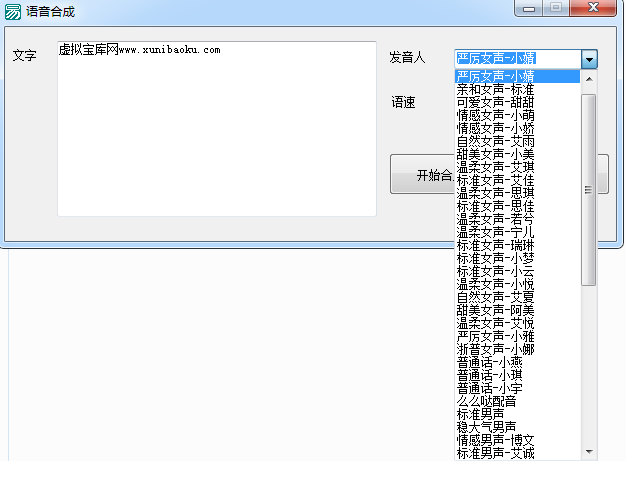Open the 发音人 dropdown arrow
This screenshot has height=484, width=626.
point(589,59)
